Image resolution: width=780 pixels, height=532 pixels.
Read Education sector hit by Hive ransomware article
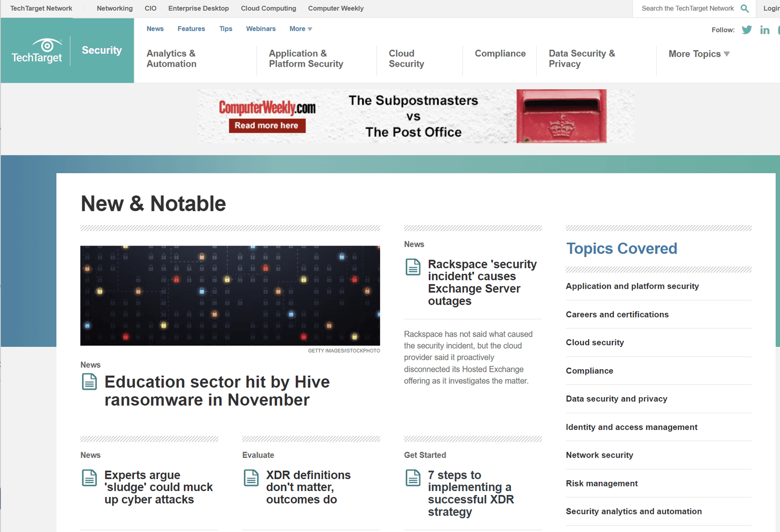pos(217,391)
